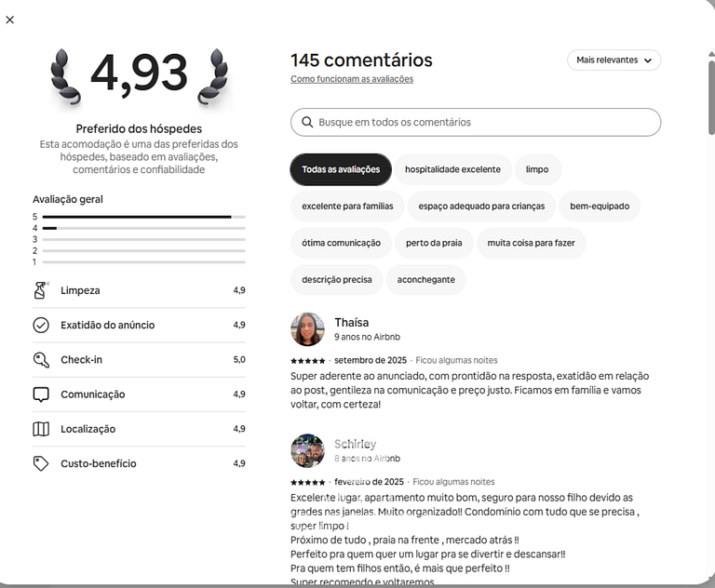Select the Todas as avaliações filter

tap(341, 169)
